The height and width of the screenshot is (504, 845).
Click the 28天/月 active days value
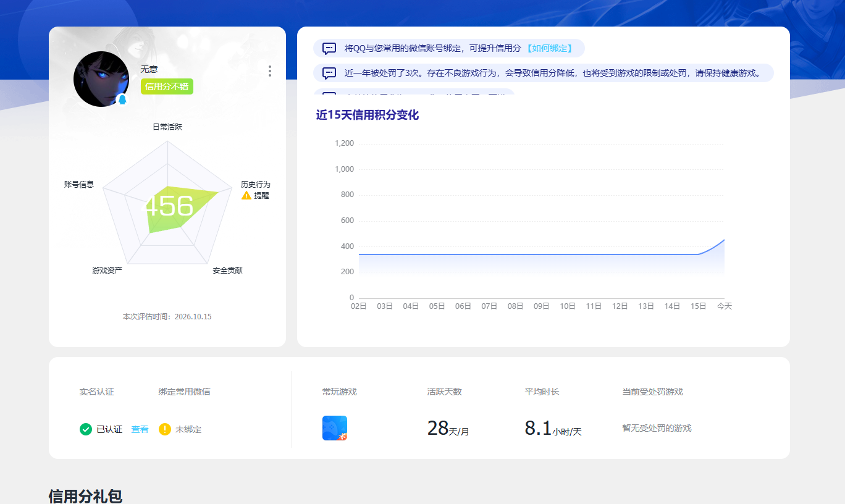448,428
